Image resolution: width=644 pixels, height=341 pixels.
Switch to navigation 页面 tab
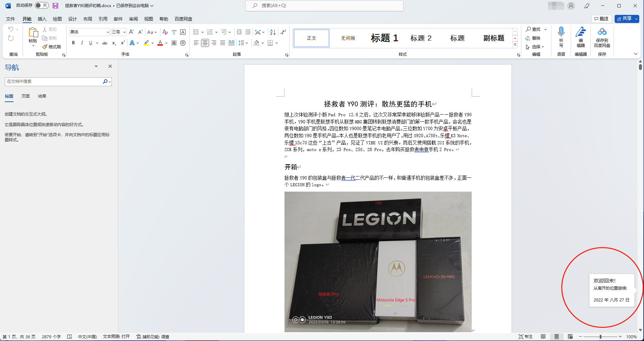pyautogui.click(x=26, y=96)
